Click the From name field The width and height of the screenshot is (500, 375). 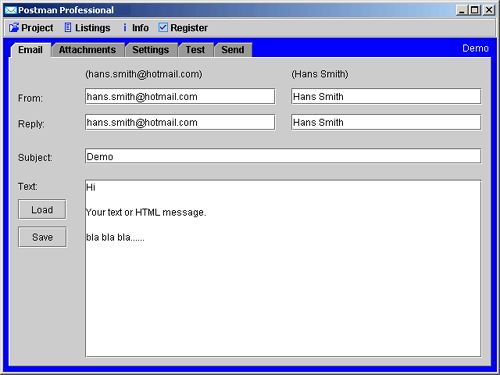point(386,96)
